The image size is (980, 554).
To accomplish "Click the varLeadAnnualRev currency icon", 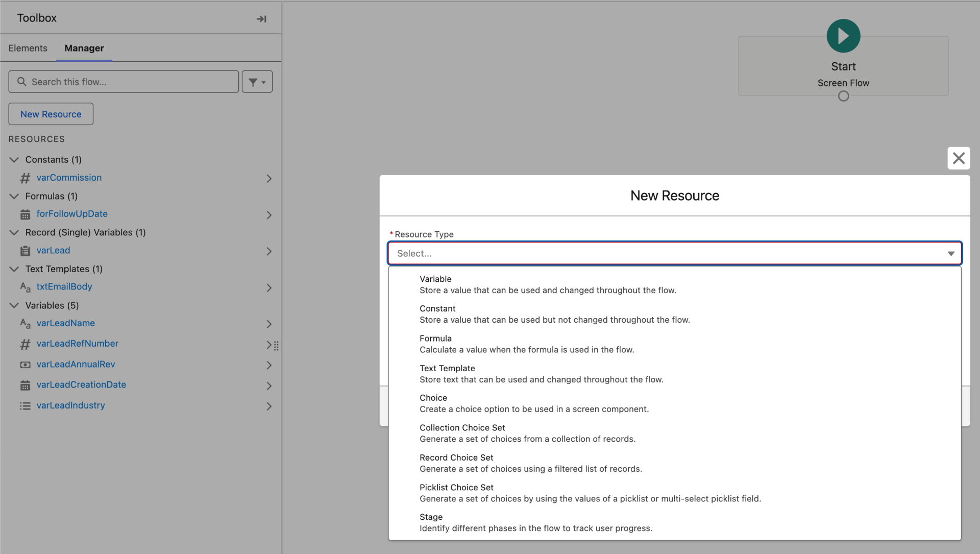I will (26, 365).
